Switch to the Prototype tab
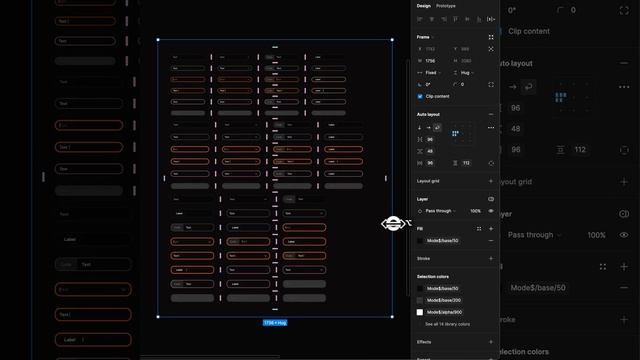The image size is (640, 360). [x=446, y=6]
